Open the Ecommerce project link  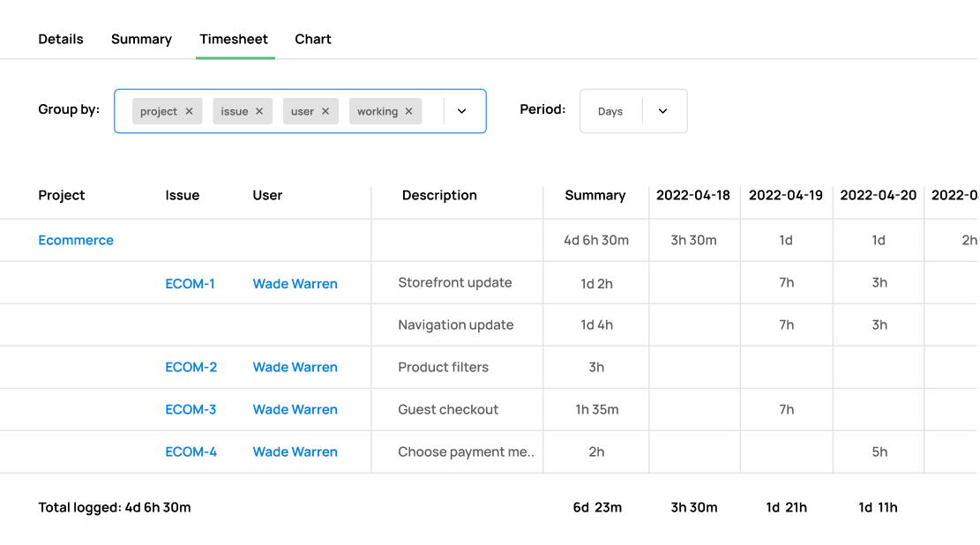(76, 240)
